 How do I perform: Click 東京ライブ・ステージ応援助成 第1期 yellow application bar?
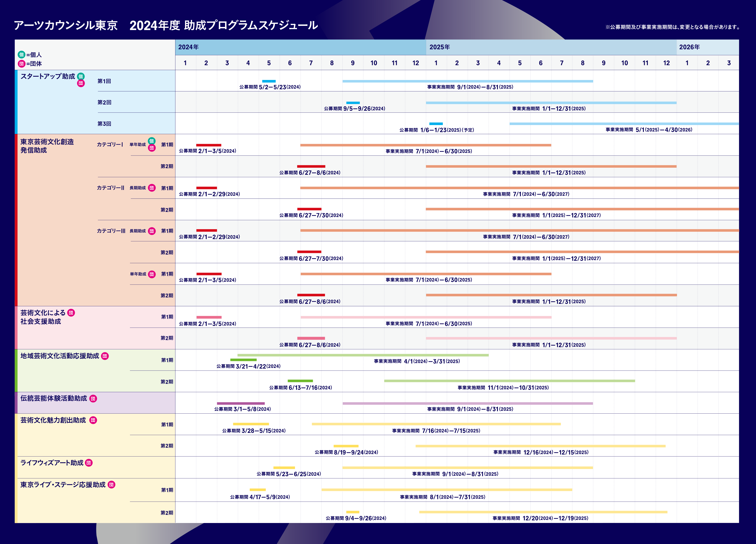click(x=258, y=490)
